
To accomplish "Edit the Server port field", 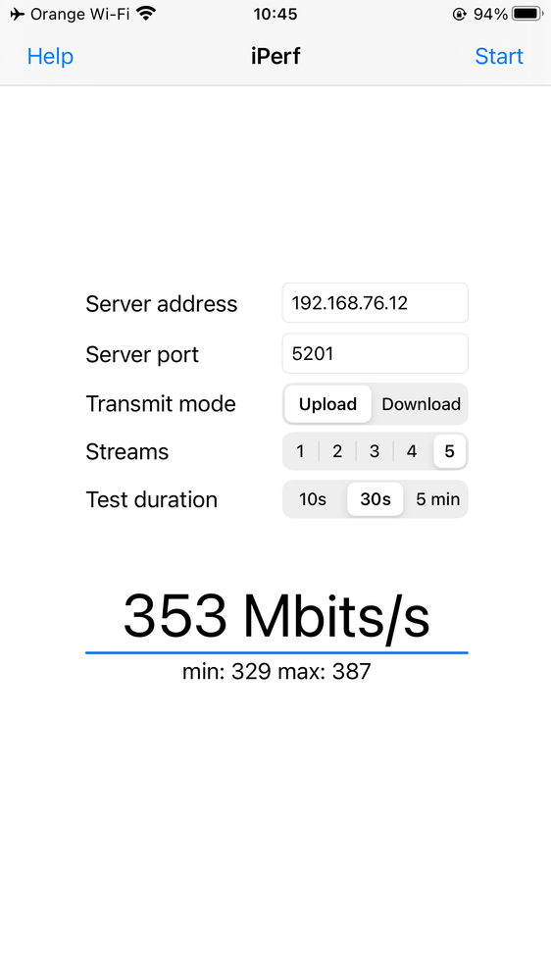I will (375, 354).
